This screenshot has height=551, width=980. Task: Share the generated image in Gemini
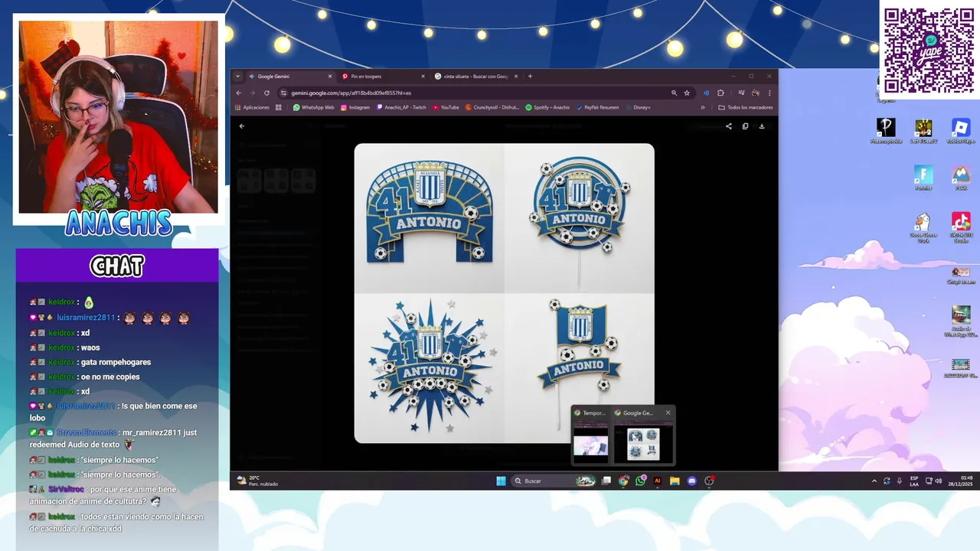coord(729,126)
